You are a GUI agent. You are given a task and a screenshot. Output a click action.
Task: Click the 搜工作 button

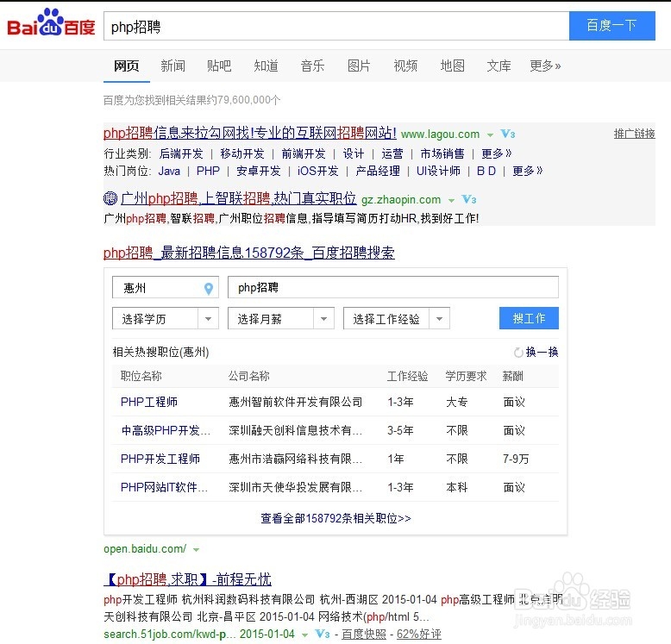529,318
